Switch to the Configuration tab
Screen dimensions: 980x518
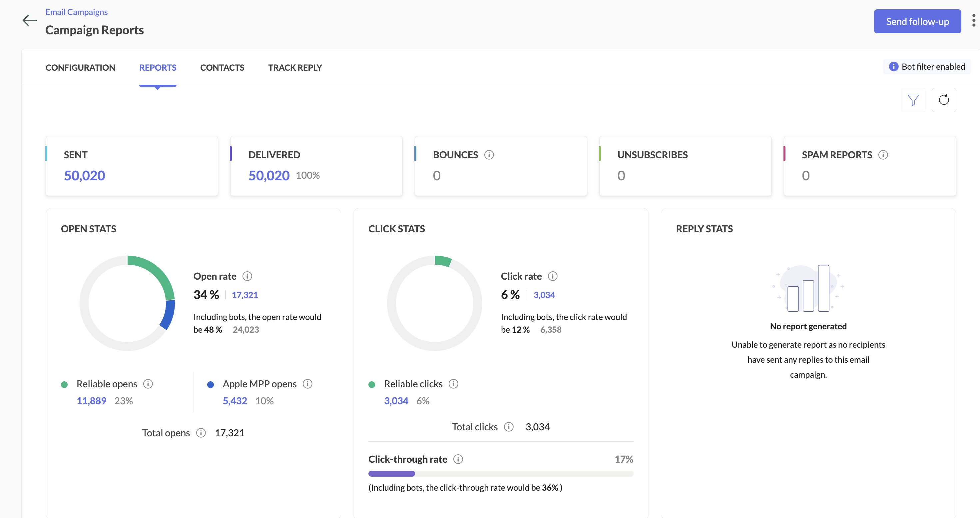[80, 68]
